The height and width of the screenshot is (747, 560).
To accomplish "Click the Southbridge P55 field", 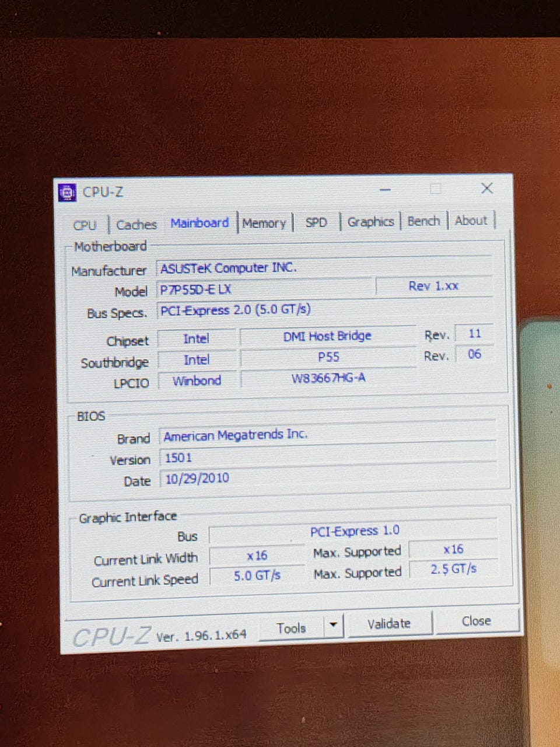I will (x=328, y=357).
